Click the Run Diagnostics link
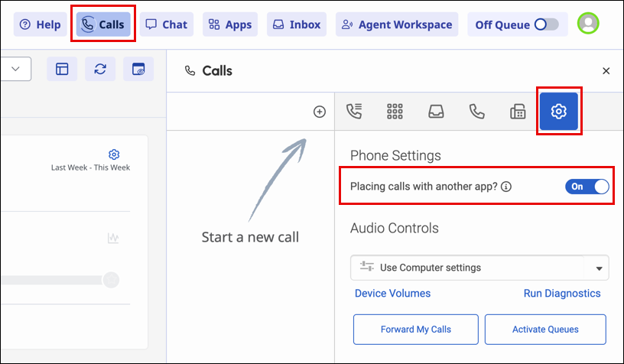624x364 pixels. click(x=562, y=294)
